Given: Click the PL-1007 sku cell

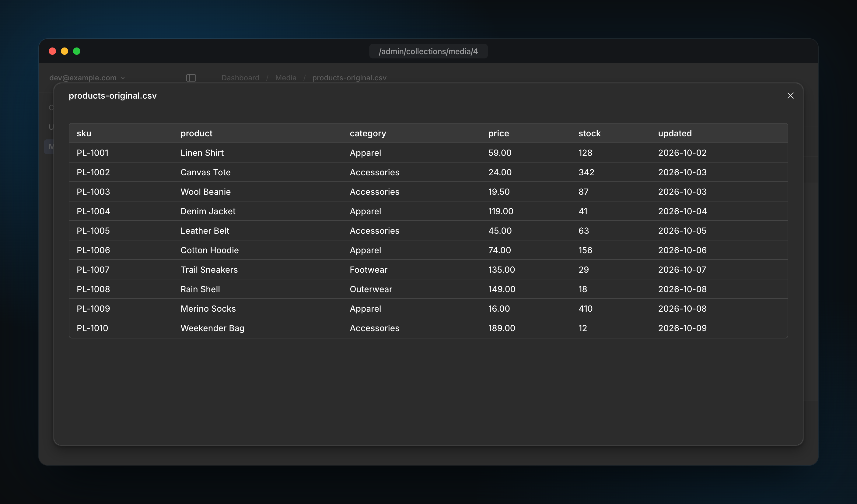Looking at the screenshot, I should [x=93, y=270].
